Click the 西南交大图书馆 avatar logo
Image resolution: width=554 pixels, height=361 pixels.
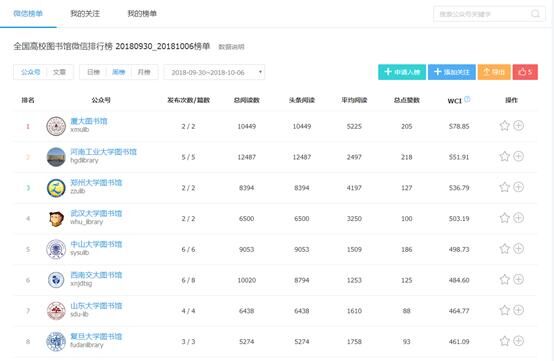pos(56,280)
